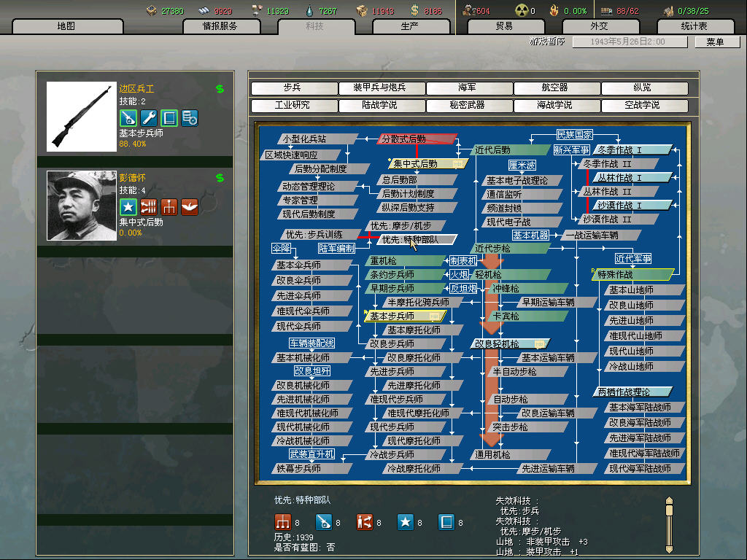Open the 菜单 menu button
Screen dimensions: 747x560
715,42
